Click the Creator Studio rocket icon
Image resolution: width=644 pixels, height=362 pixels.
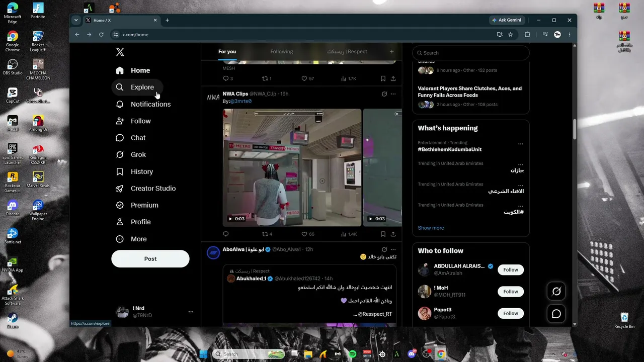tap(120, 189)
